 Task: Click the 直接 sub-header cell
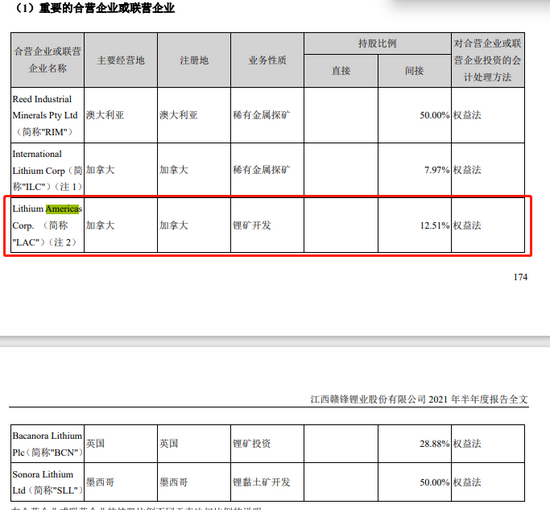tap(341, 71)
